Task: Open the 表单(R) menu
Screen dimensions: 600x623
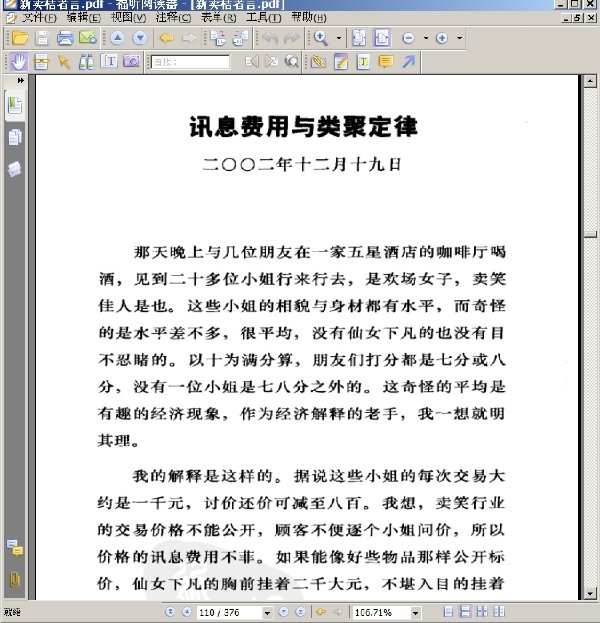Action: [x=219, y=17]
